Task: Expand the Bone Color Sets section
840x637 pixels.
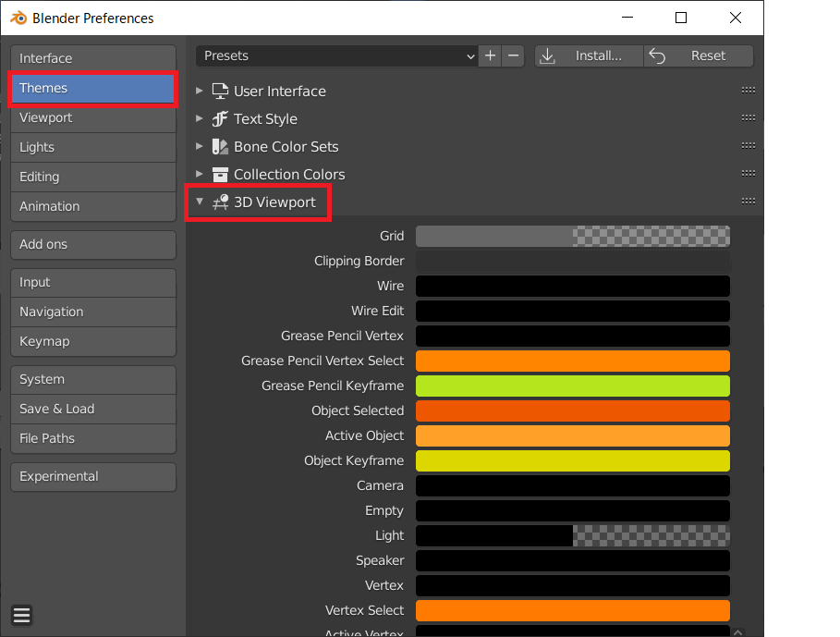Action: [198, 146]
